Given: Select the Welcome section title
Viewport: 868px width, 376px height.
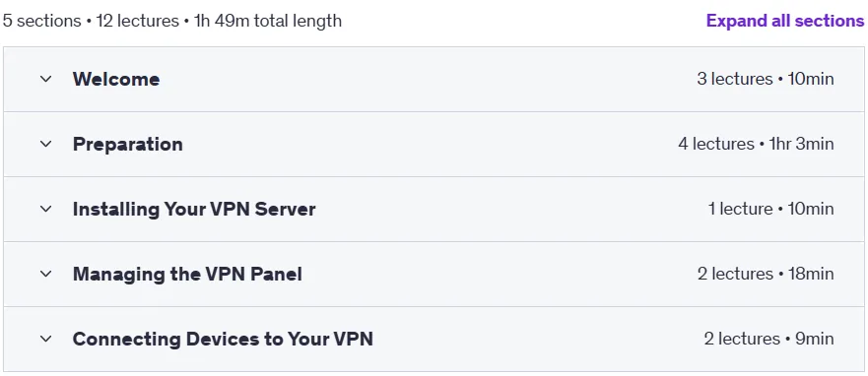Looking at the screenshot, I should (x=116, y=79).
